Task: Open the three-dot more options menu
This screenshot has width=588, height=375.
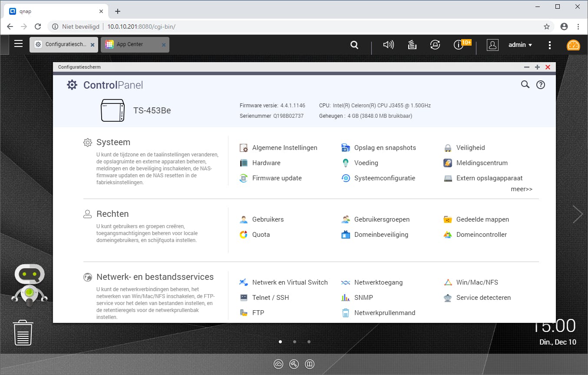Action: [550, 45]
